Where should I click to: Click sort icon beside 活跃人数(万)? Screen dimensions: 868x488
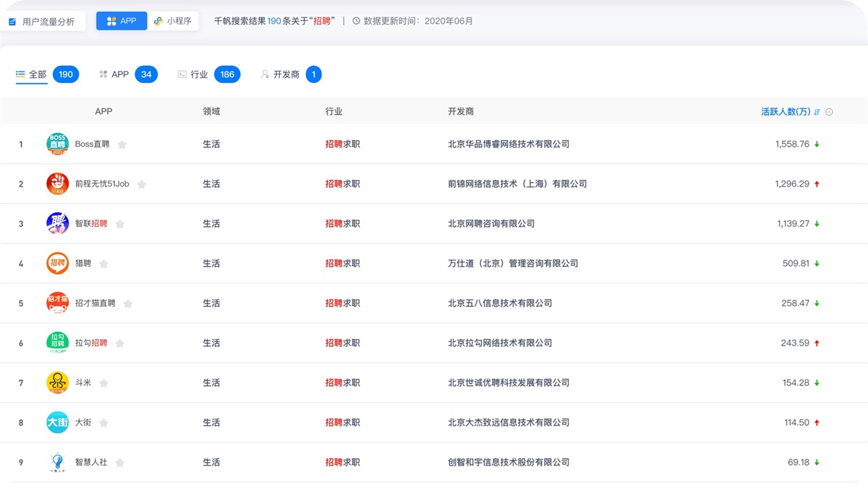tap(817, 112)
